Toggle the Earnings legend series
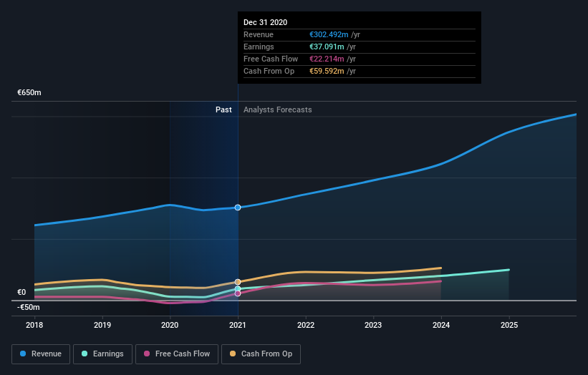Screen dimensions: 588x375 click(102, 354)
